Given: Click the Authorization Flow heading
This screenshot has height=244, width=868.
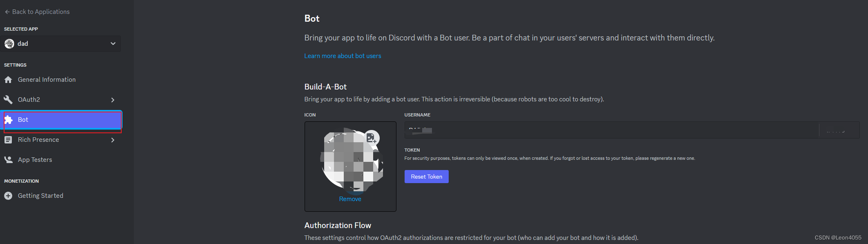Looking at the screenshot, I should click(x=338, y=225).
